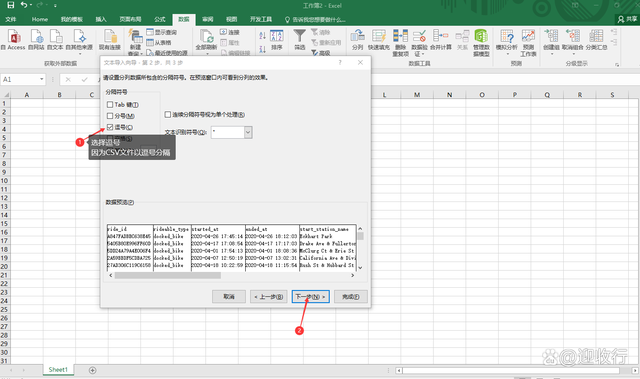Image resolution: width=640 pixels, height=379 pixels.
Task: Add a new sheet with plus icon
Action: (x=93, y=370)
